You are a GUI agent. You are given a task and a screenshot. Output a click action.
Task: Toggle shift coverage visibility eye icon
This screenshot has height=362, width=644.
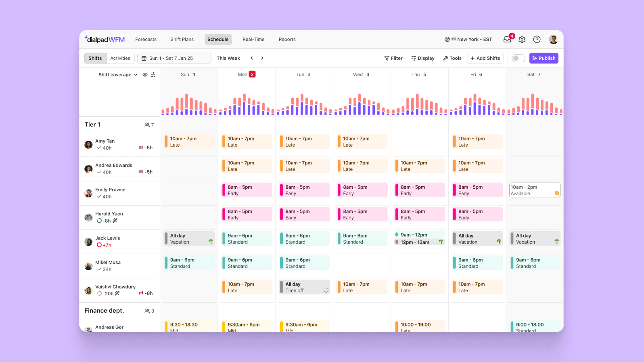pyautogui.click(x=145, y=75)
